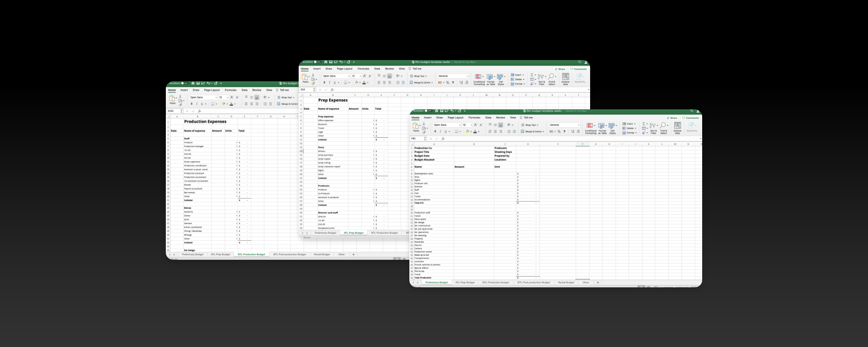The image size is (868, 347).
Task: Click Paste in the Production Expenses window
Action: click(172, 100)
